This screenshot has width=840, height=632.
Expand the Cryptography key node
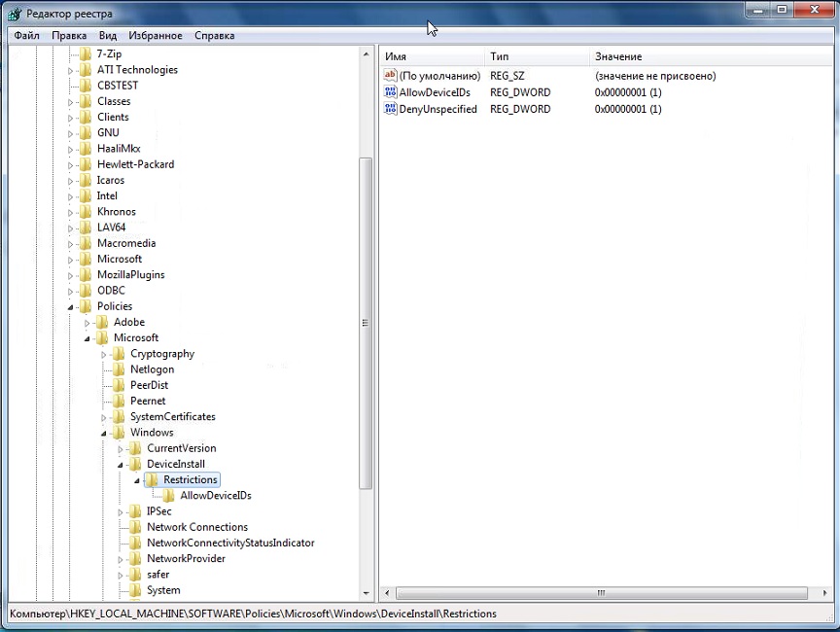click(x=104, y=354)
